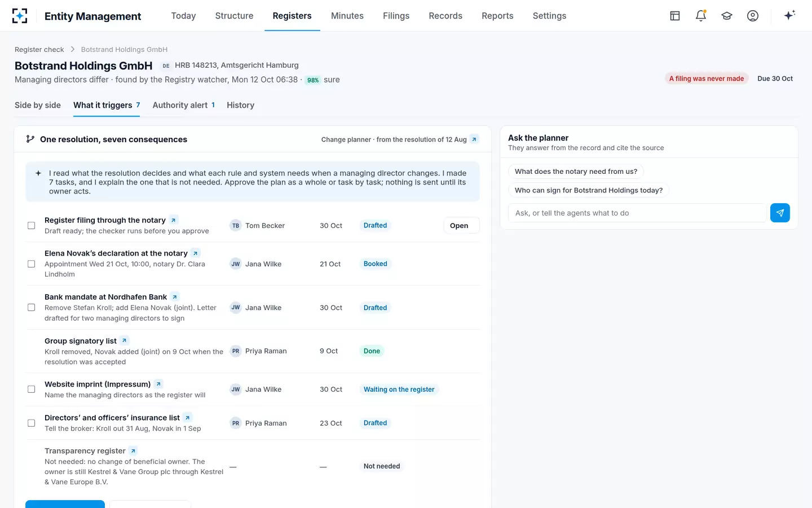Click the "Not needed" status for Transparency register

click(382, 466)
